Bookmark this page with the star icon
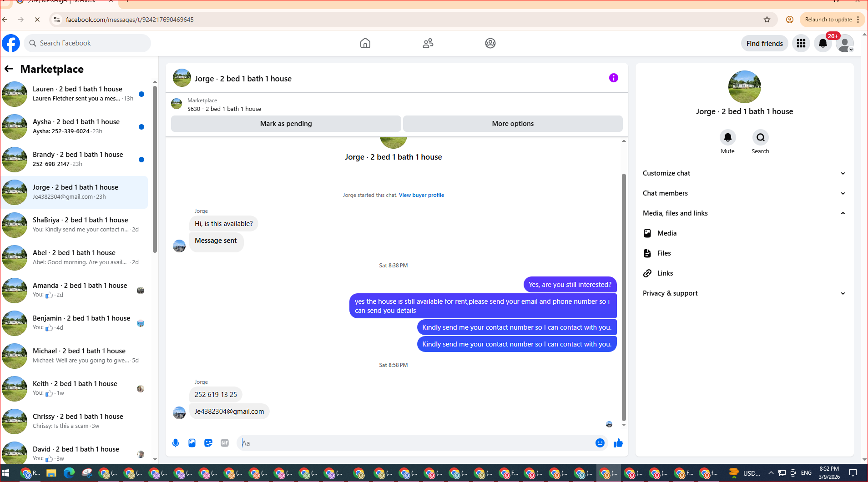 tap(767, 20)
